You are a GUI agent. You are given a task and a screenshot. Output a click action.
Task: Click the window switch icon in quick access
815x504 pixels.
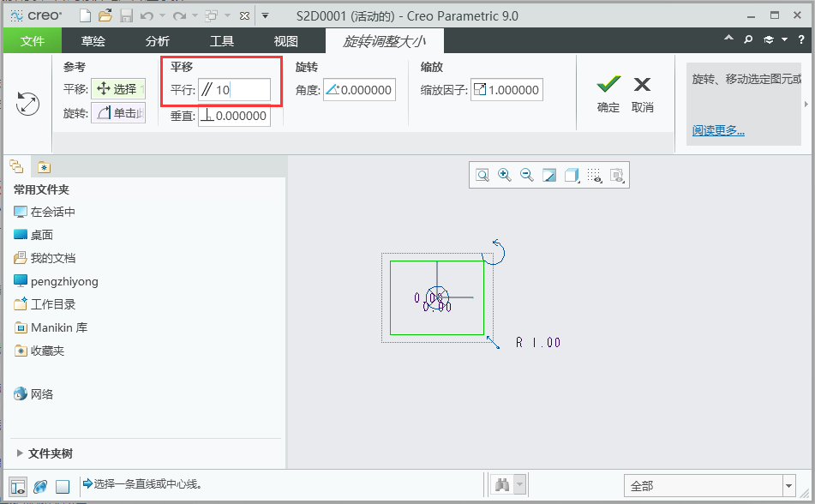point(212,16)
